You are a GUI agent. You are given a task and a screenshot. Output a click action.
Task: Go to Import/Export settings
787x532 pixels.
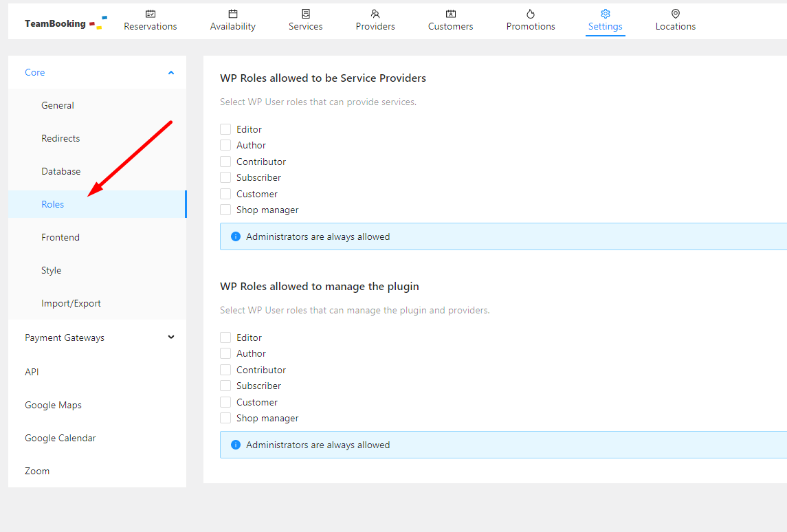71,303
